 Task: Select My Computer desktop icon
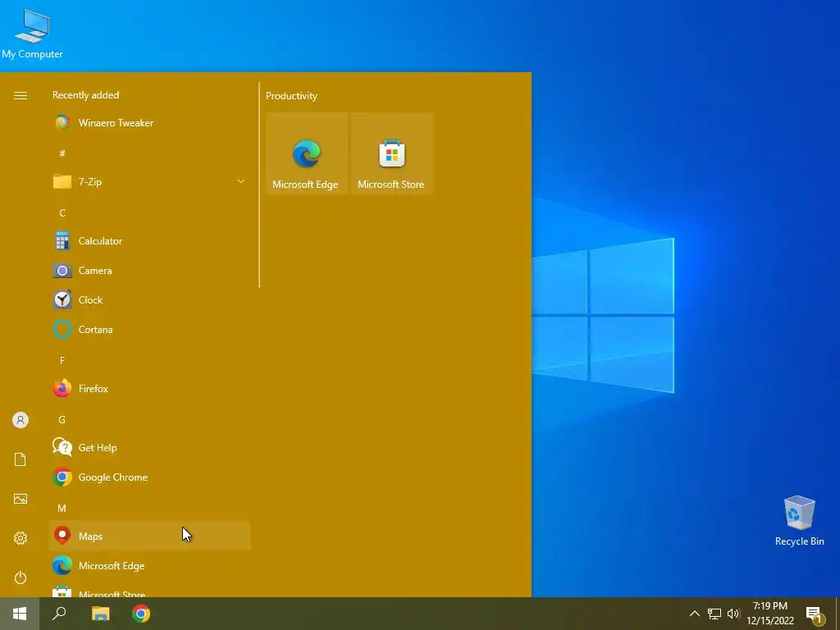[x=32, y=33]
